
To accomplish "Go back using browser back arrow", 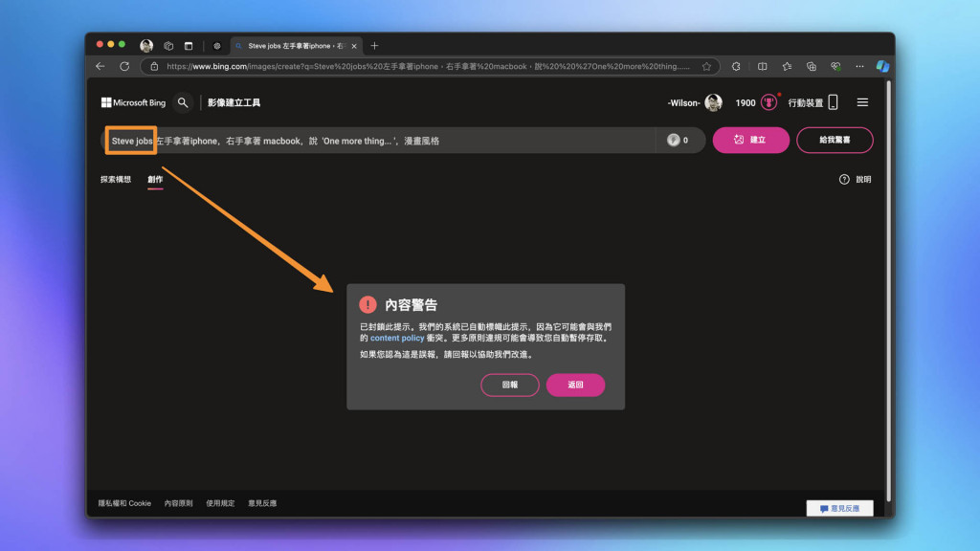I will pos(100,66).
